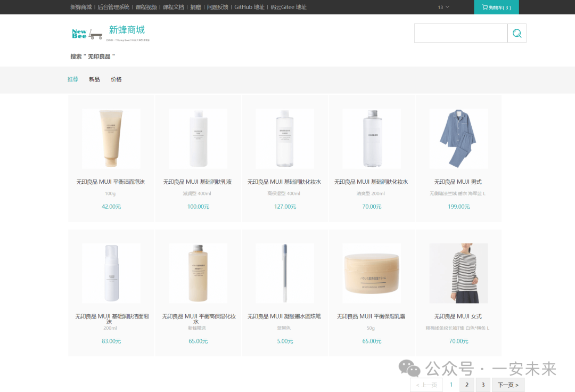This screenshot has height=392, width=575.
Task: Open the GitHub 地址 link
Action: pos(249,7)
